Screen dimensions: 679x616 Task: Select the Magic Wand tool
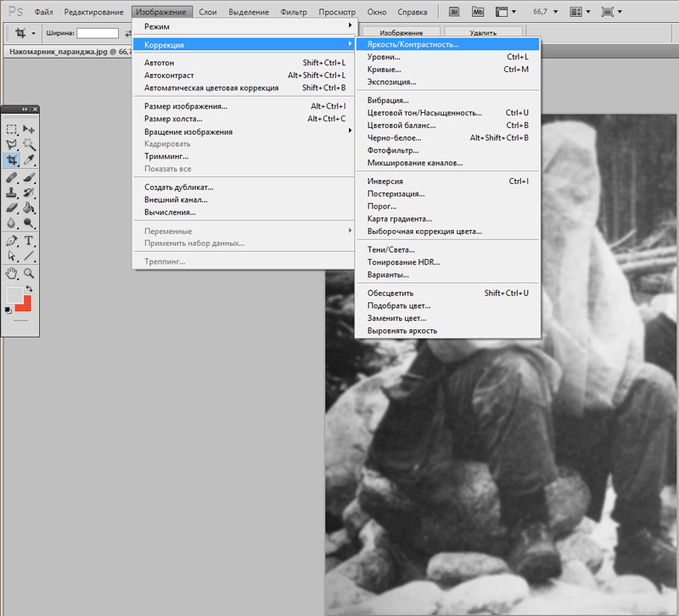tap(29, 144)
